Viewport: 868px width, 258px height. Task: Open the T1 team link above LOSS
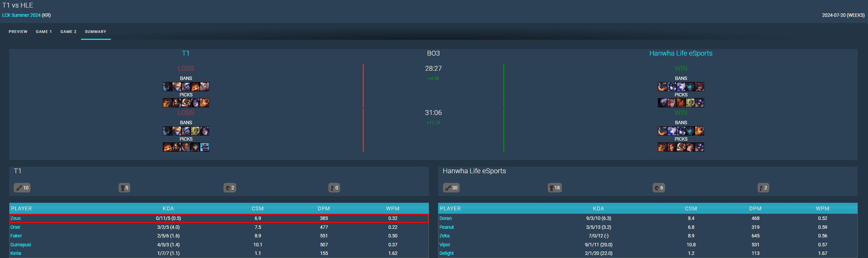pos(185,53)
